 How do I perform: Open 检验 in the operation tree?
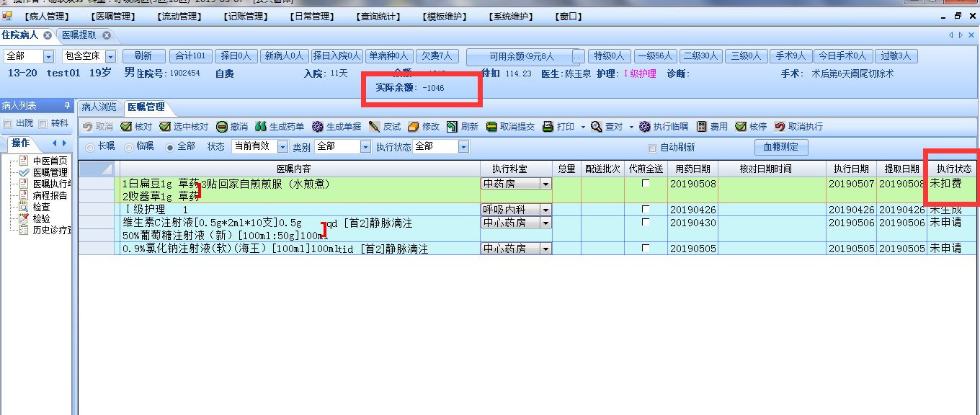[x=41, y=218]
